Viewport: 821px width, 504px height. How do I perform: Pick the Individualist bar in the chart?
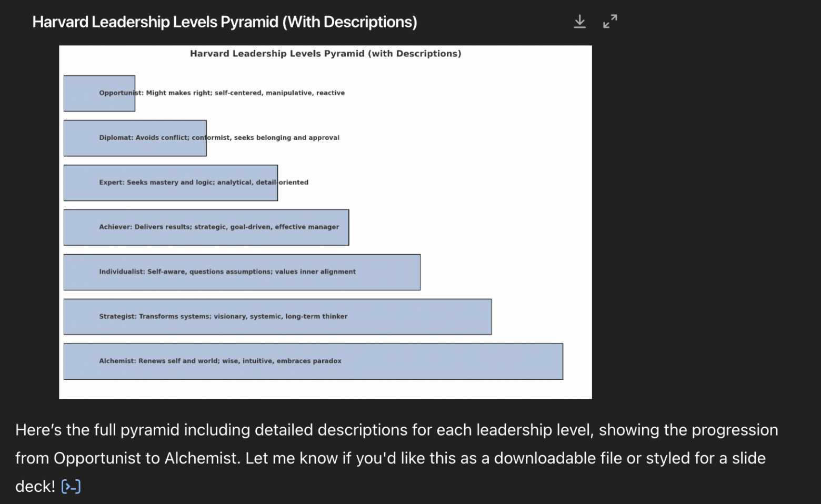[242, 272]
